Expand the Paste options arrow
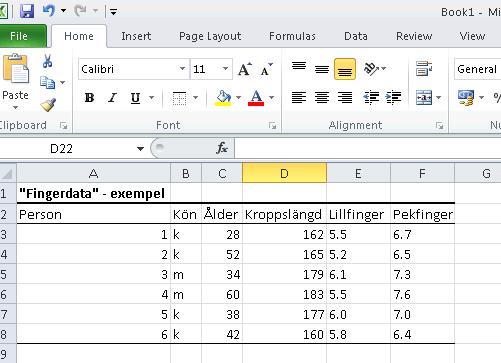The width and height of the screenshot is (501, 363). coord(15,107)
